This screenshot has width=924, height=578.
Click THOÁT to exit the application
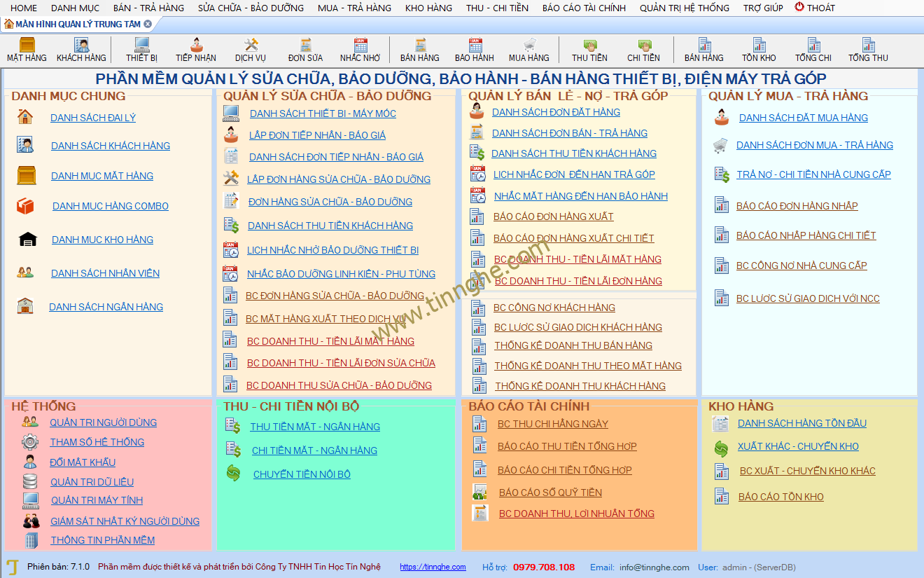(x=815, y=8)
